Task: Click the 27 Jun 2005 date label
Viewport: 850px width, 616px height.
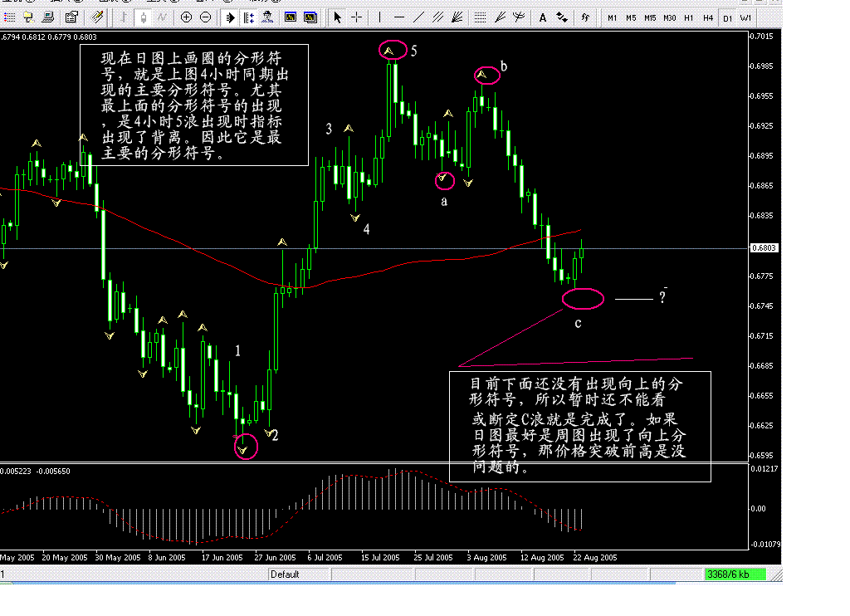Action: [275, 557]
